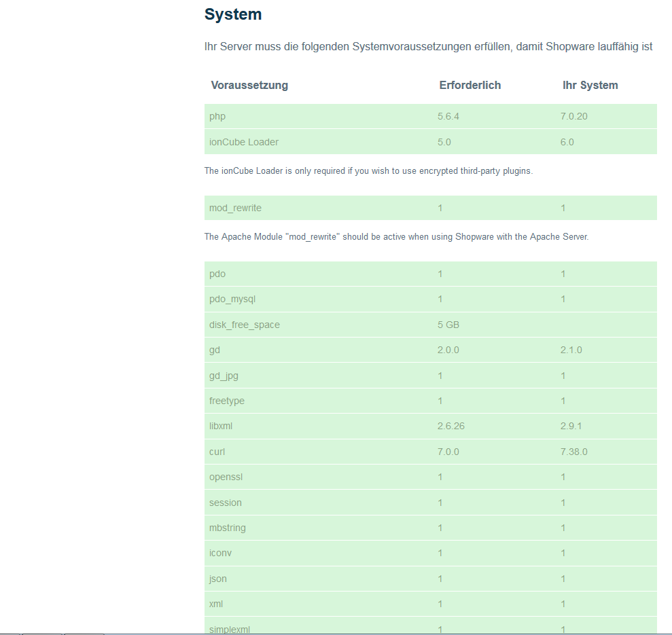Select the ionCube Loader row label
Viewport: 672px width, 635px height.
(244, 142)
